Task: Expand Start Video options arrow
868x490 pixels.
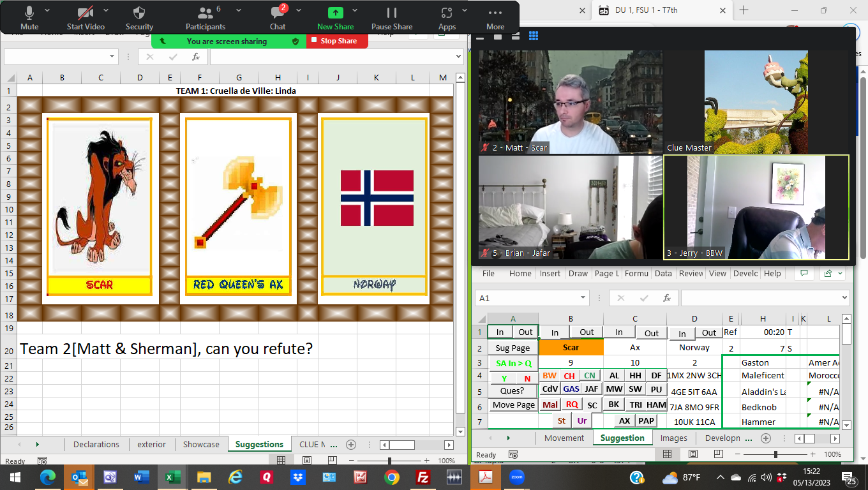Action: tap(106, 10)
